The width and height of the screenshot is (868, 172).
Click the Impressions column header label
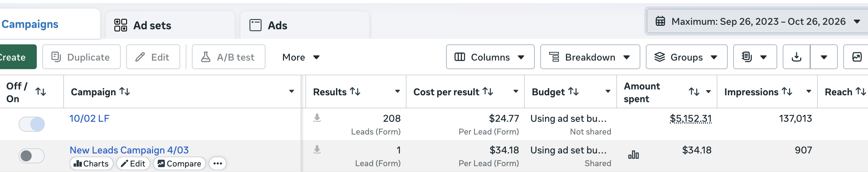pos(751,92)
